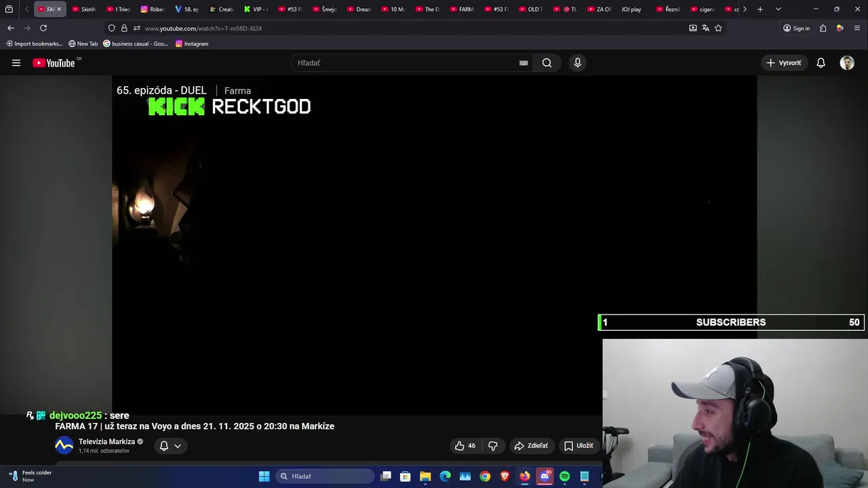
Task: Click the video player area
Action: (434, 244)
